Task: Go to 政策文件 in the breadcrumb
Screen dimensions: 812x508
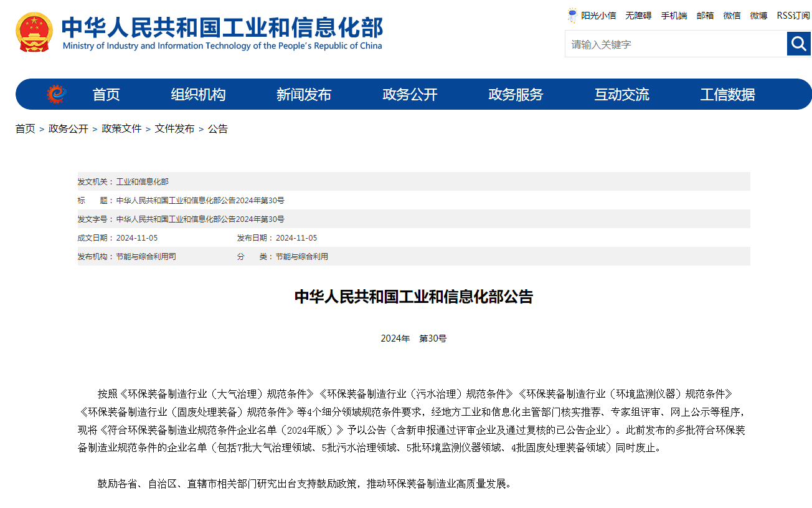Action: pyautogui.click(x=121, y=128)
